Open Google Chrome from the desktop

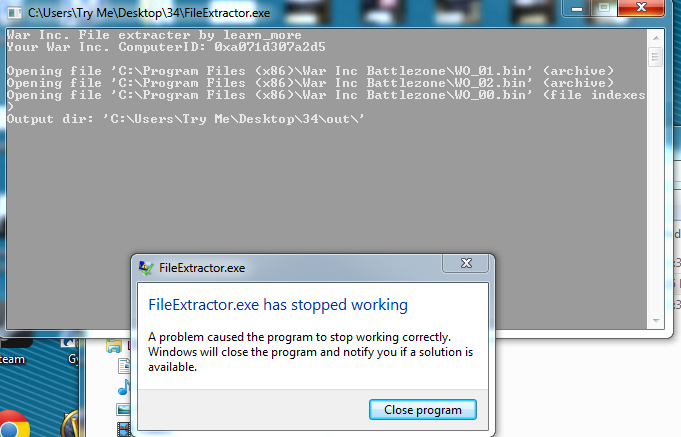point(13,425)
